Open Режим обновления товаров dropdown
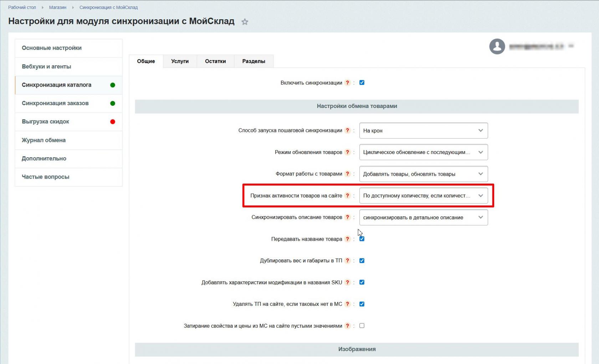 pyautogui.click(x=424, y=152)
